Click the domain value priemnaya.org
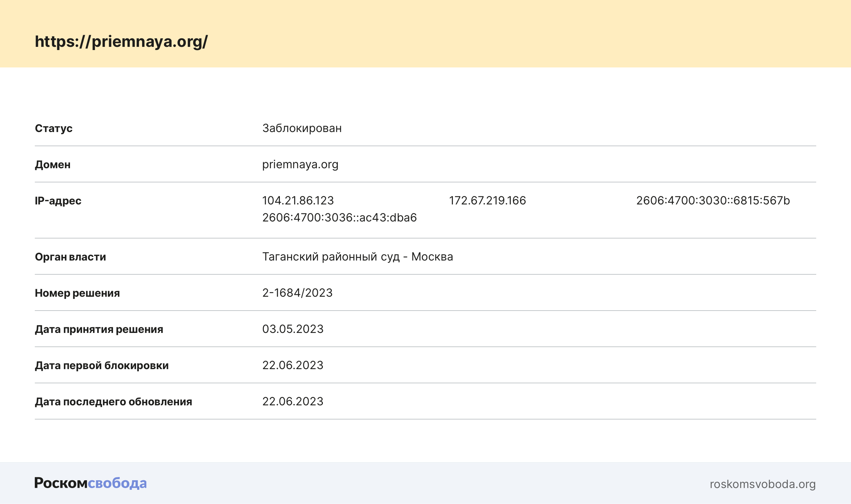The width and height of the screenshot is (851, 504). tap(300, 164)
